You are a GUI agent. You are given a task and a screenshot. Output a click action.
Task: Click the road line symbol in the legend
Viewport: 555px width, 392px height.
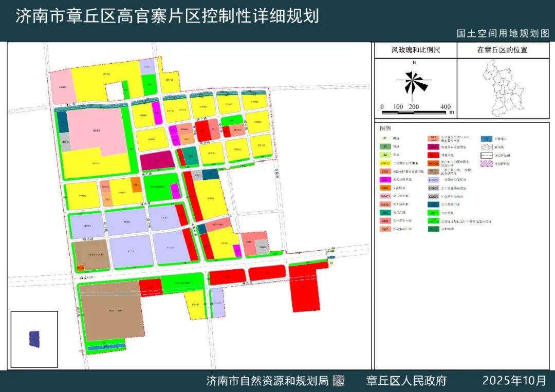pyautogui.click(x=487, y=147)
